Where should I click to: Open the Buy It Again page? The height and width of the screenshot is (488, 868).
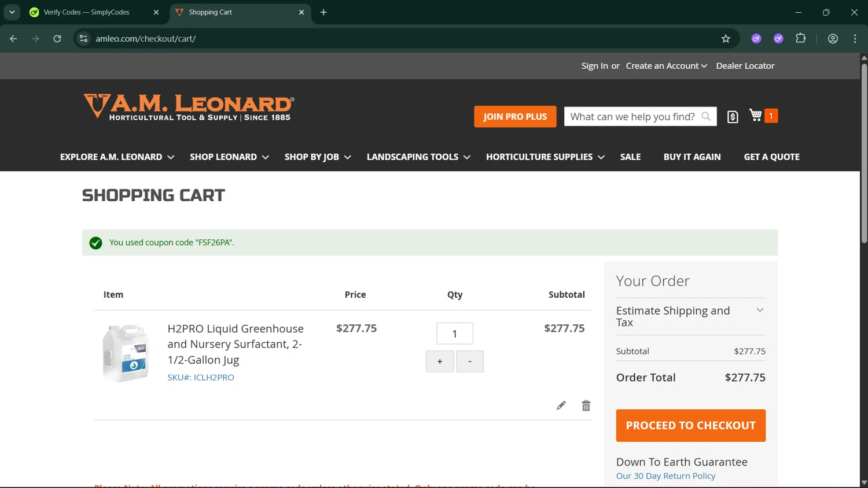(x=692, y=157)
